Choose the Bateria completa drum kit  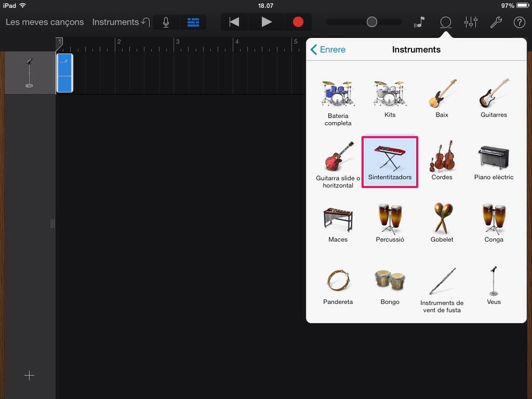(338, 102)
